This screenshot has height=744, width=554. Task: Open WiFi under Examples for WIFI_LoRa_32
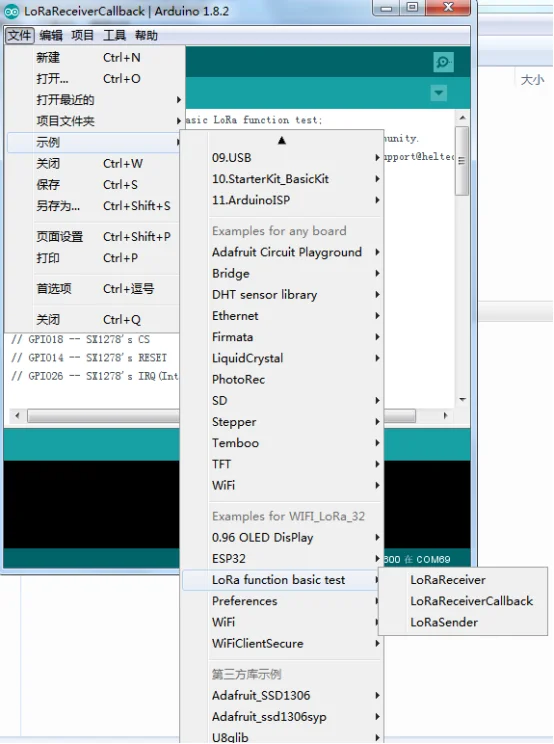pyautogui.click(x=282, y=622)
